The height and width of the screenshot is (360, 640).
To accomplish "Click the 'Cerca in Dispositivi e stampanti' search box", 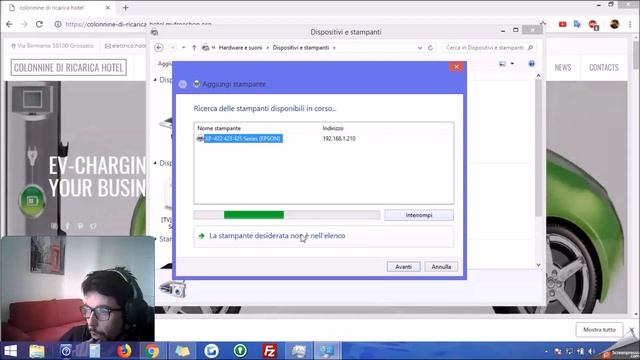I will tap(484, 48).
